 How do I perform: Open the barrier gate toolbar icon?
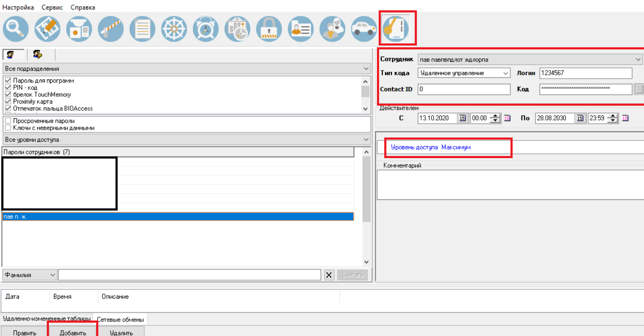point(111,29)
